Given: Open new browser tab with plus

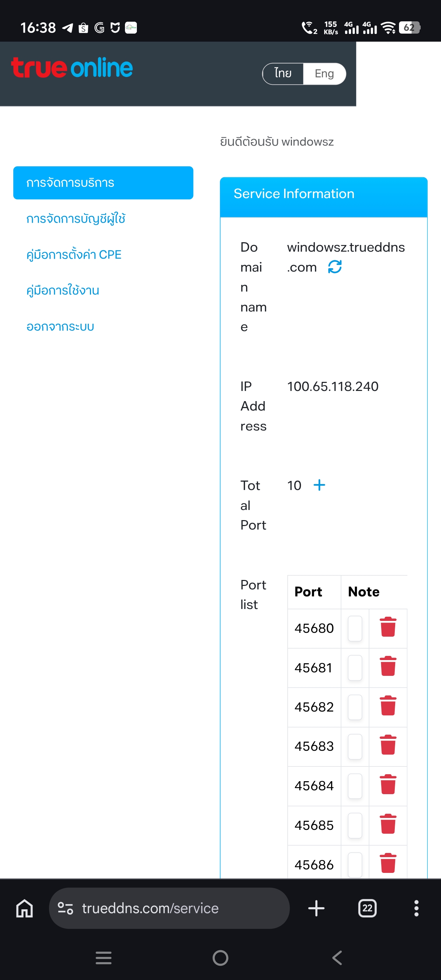Looking at the screenshot, I should pos(316,908).
